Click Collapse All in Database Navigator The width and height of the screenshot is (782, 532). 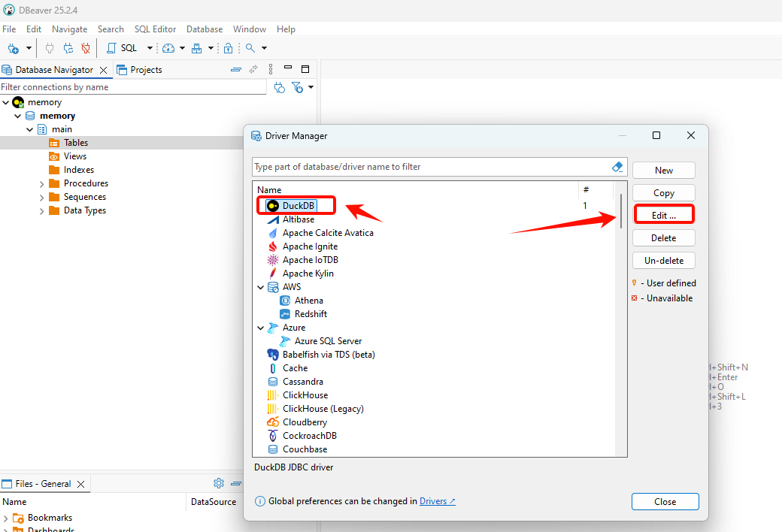tap(236, 70)
